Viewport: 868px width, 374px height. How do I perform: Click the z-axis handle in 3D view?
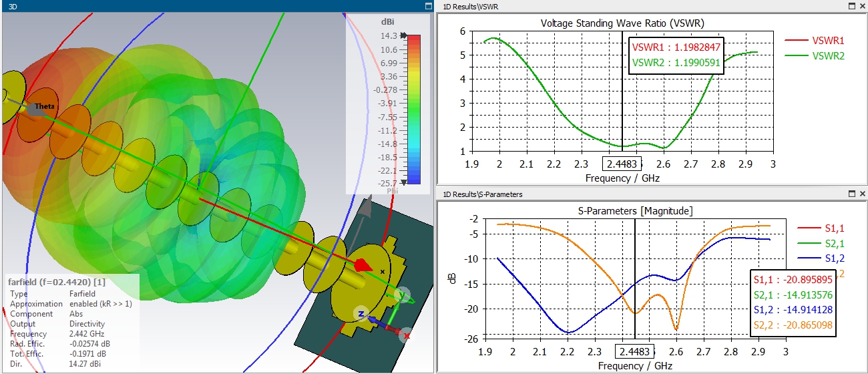pyautogui.click(x=361, y=314)
